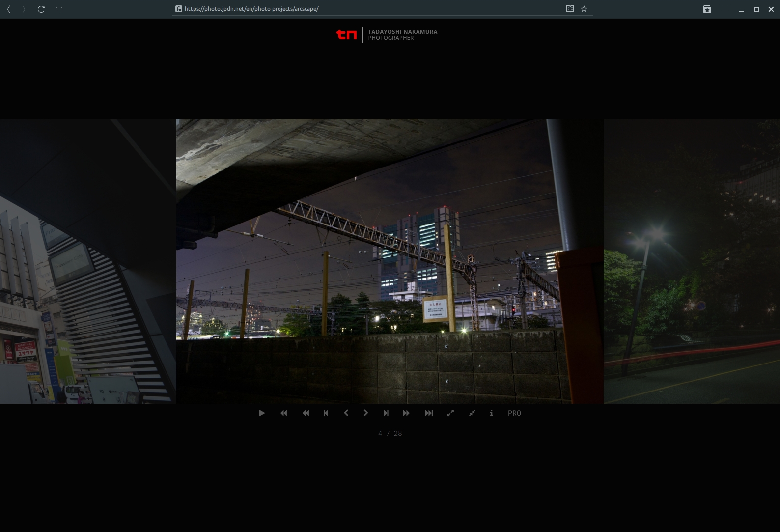Jump to the first photo in gallery
780x532 pixels.
284,413
